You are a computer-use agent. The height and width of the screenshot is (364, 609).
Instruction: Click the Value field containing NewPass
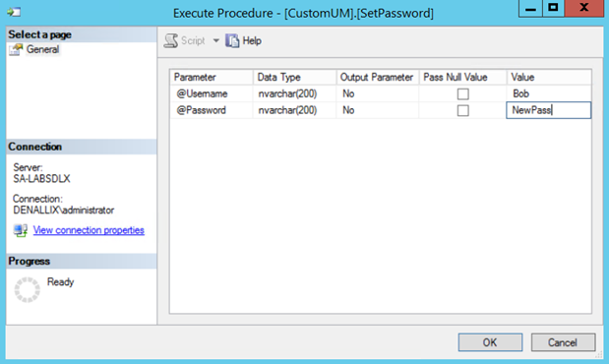click(x=548, y=110)
